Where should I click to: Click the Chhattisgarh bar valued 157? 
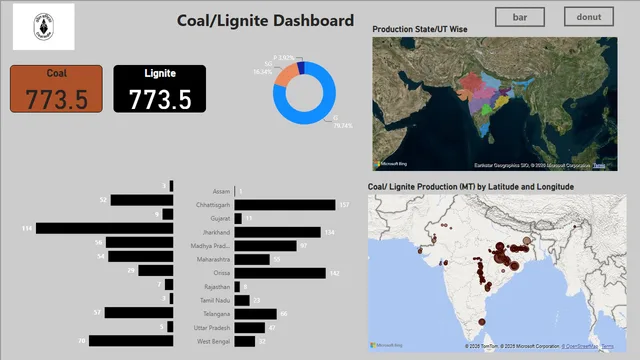point(285,205)
